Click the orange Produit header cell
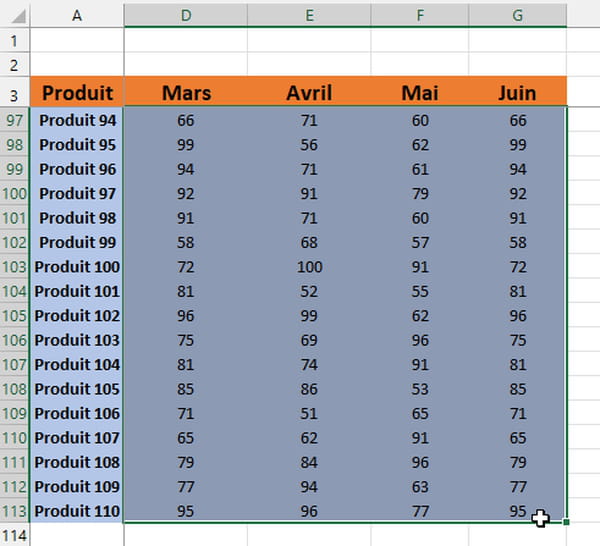Image resolution: width=600 pixels, height=546 pixels. coord(77,92)
